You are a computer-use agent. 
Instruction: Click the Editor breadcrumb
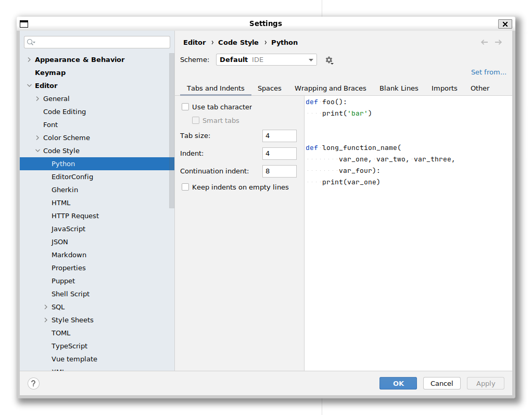[x=194, y=42]
